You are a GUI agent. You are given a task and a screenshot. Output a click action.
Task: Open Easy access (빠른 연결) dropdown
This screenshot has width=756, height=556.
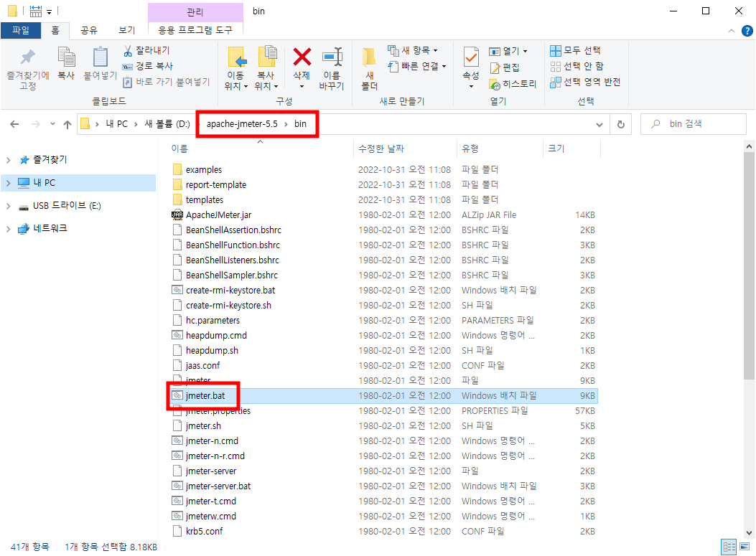point(418,66)
